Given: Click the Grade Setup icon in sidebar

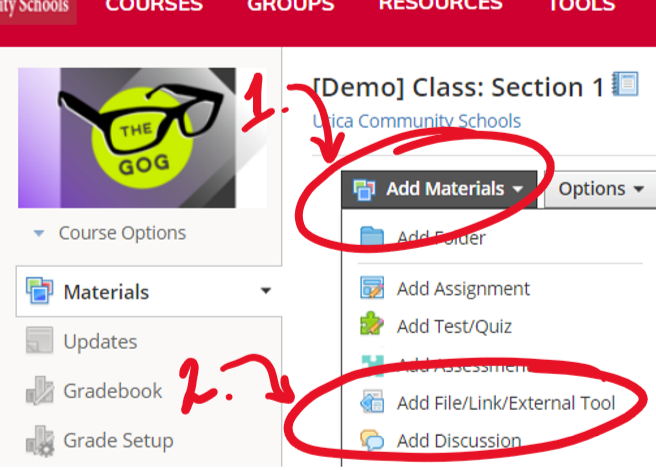Looking at the screenshot, I should click(39, 440).
